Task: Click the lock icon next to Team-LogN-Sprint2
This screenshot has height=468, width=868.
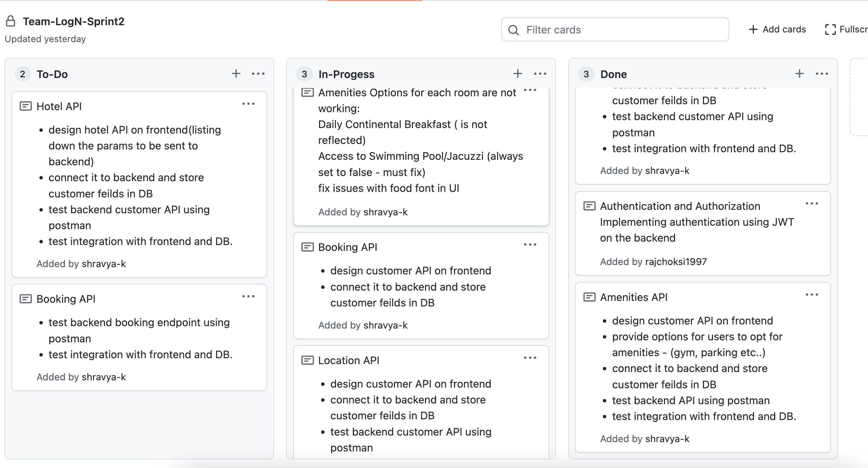Action: point(10,21)
